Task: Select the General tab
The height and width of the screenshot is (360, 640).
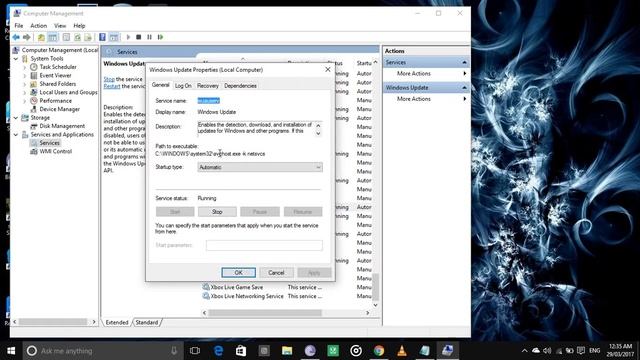Action: 160,85
